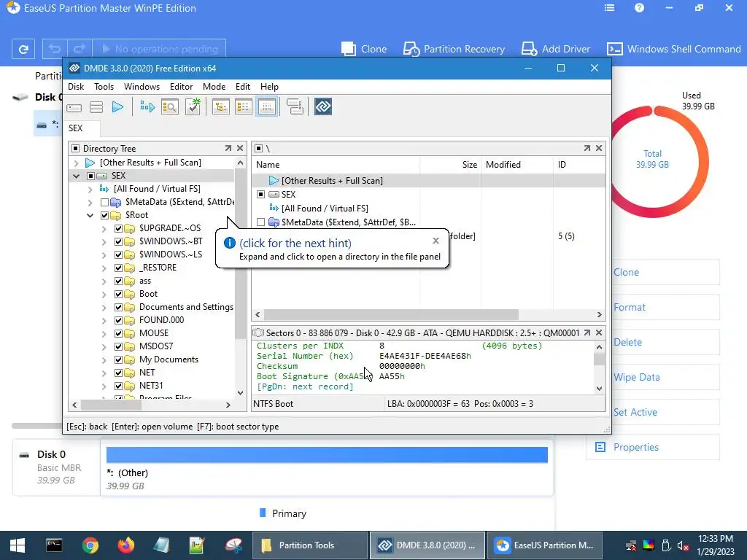Close the Directory Tree panel with its X
The image size is (747, 560).
click(240, 149)
